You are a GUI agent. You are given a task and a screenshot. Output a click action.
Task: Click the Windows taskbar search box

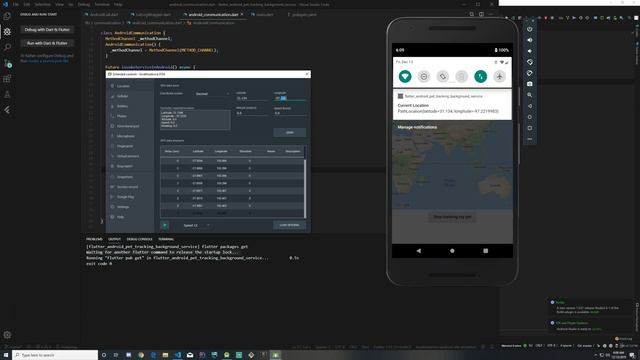click(55, 355)
